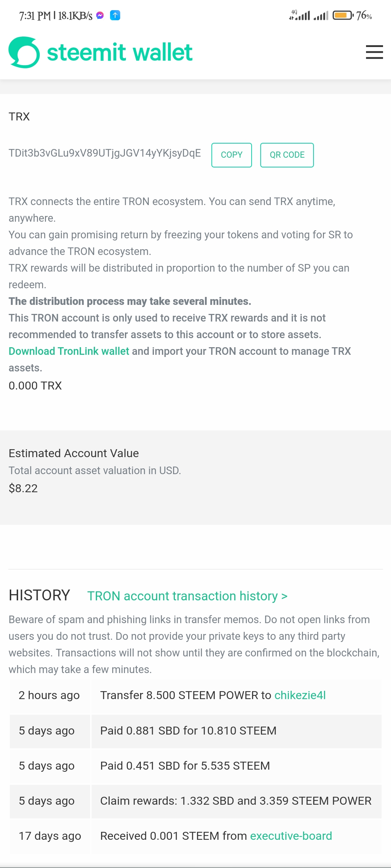This screenshot has height=868, width=391.
Task: Open the hamburger menu
Action: pyautogui.click(x=374, y=52)
